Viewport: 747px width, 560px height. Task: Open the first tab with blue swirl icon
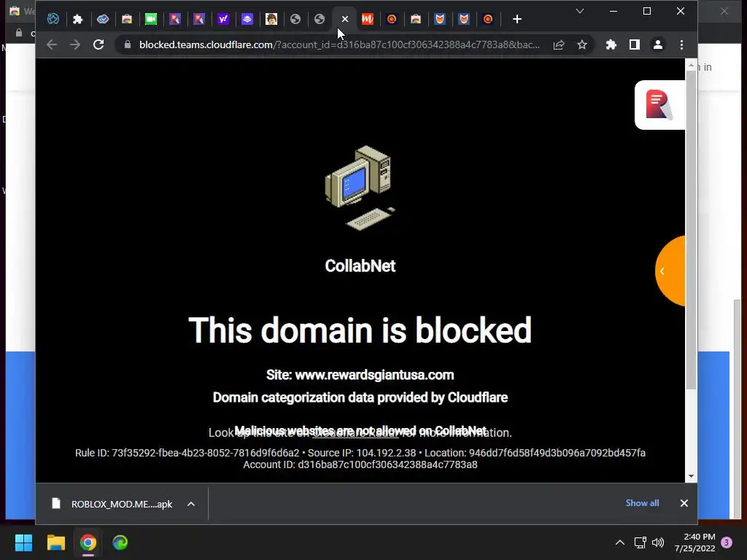coord(53,19)
